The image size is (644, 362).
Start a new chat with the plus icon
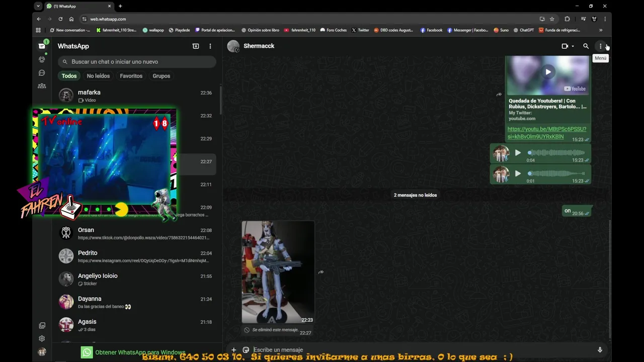tap(196, 46)
